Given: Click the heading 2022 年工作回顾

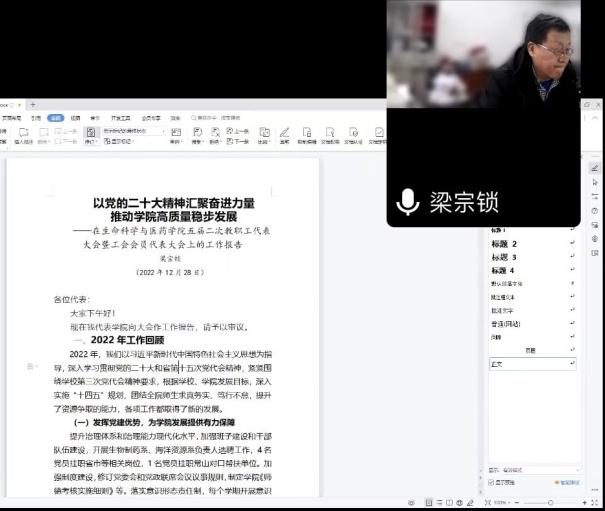Looking at the screenshot, I should (127, 340).
